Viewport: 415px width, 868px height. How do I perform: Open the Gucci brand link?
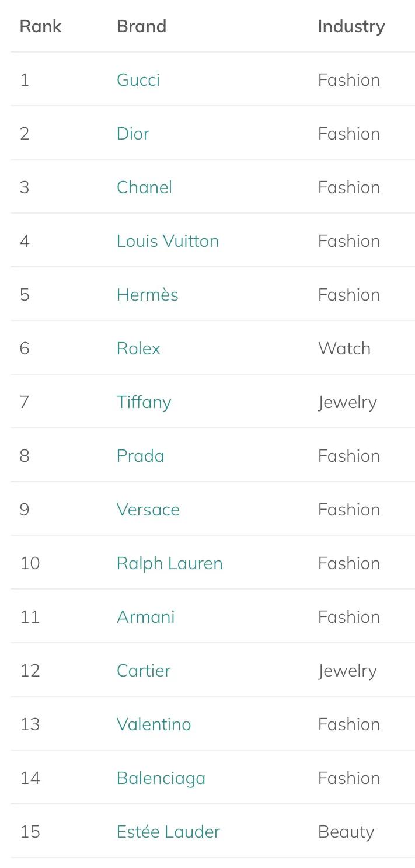[138, 80]
